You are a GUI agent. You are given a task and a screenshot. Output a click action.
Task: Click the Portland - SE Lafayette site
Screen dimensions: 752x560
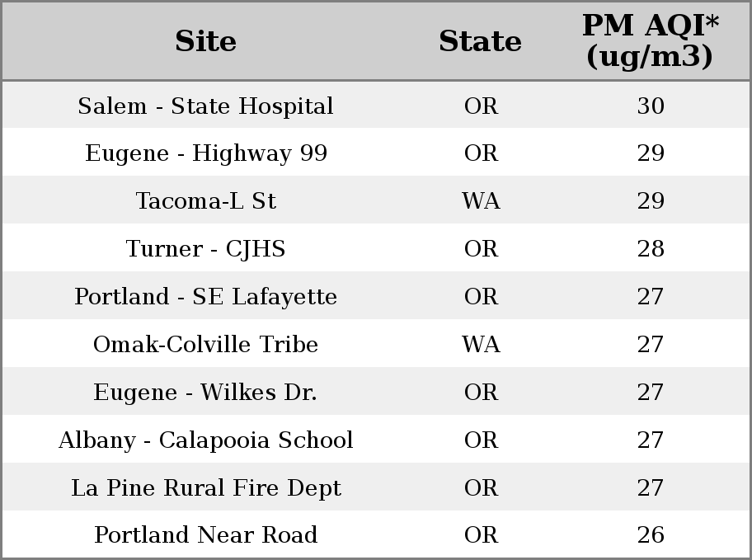(206, 296)
